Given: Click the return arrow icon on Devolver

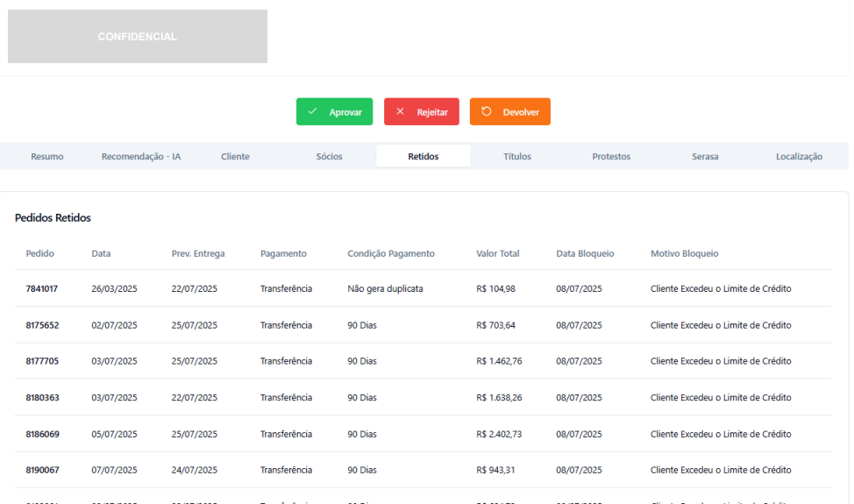Looking at the screenshot, I should click(487, 112).
